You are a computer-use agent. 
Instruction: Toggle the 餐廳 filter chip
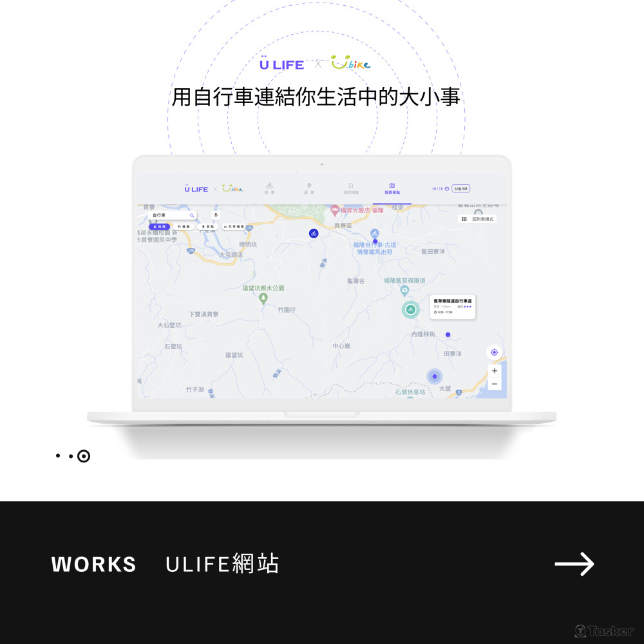click(x=184, y=227)
